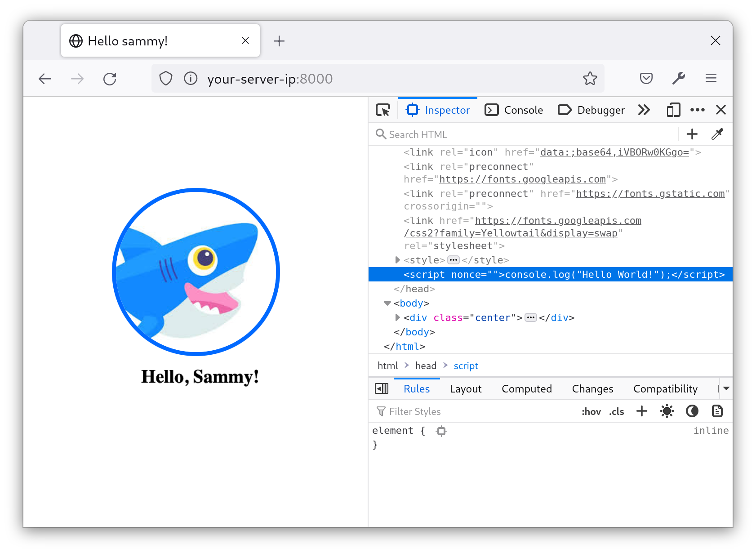This screenshot has height=553, width=756.
Task: Switch to the Console tab
Action: point(514,110)
